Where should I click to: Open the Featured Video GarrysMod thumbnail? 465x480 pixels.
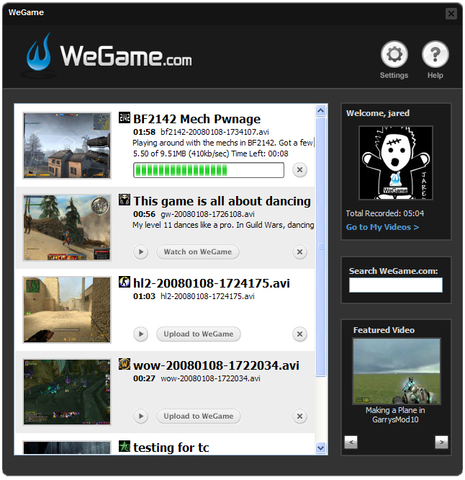coord(397,371)
